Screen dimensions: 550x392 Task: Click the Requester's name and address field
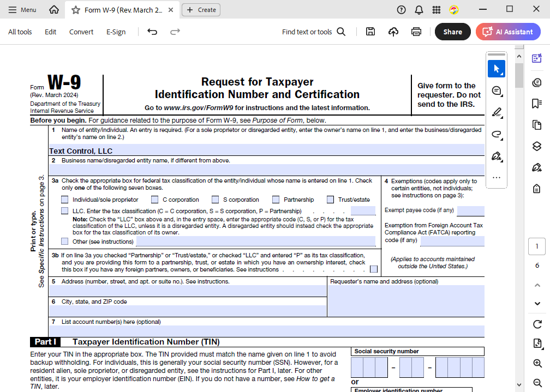(x=406, y=301)
